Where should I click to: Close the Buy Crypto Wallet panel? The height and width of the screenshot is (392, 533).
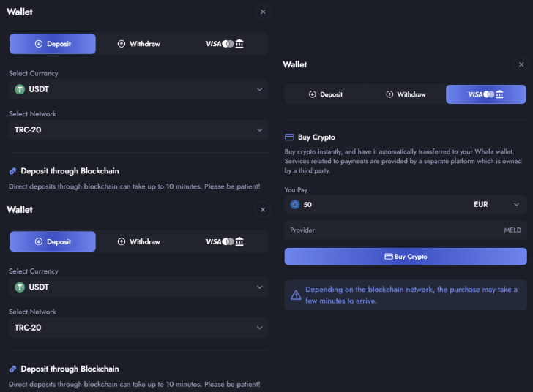[x=521, y=65]
